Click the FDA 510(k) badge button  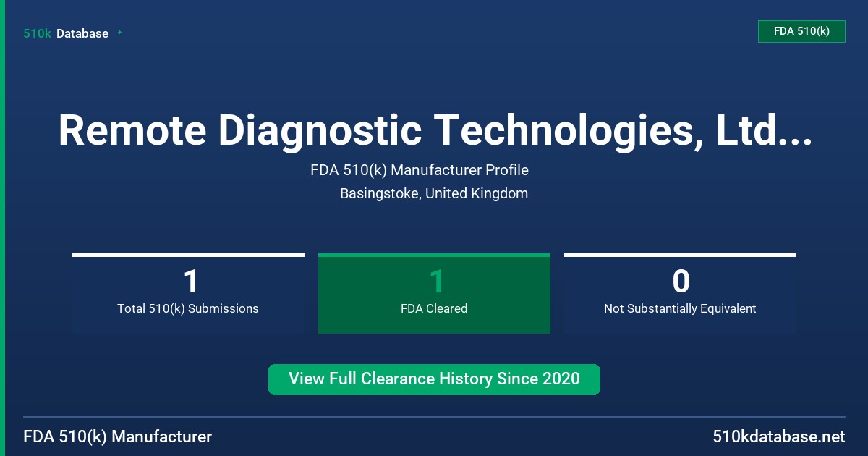[x=801, y=31]
